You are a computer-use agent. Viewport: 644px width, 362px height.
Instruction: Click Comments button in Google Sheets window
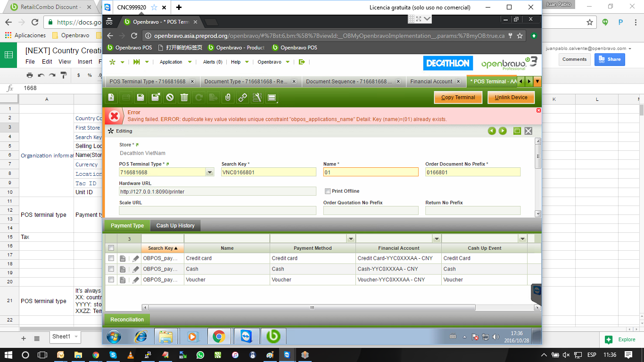[574, 59]
